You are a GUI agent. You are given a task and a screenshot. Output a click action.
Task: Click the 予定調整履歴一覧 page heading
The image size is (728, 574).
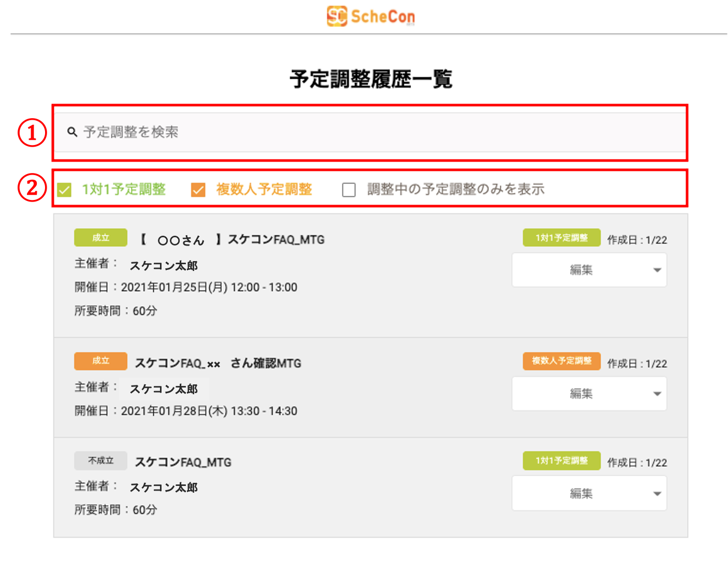[x=371, y=79]
